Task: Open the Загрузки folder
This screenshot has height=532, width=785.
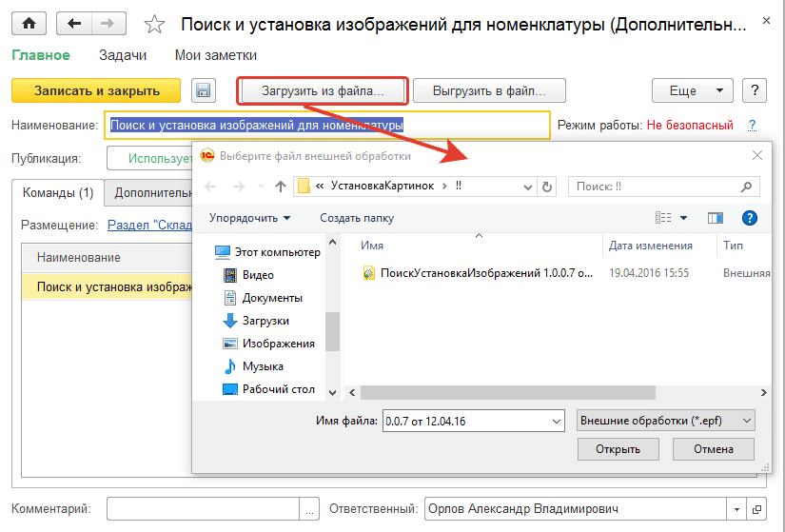Action: (256, 321)
